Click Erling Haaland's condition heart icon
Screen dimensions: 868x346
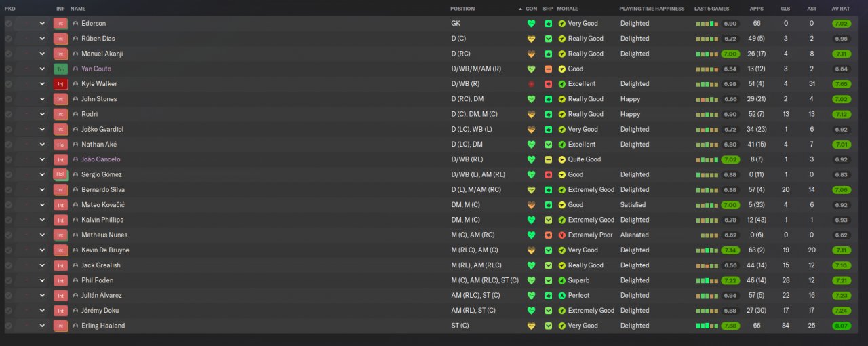[532, 326]
